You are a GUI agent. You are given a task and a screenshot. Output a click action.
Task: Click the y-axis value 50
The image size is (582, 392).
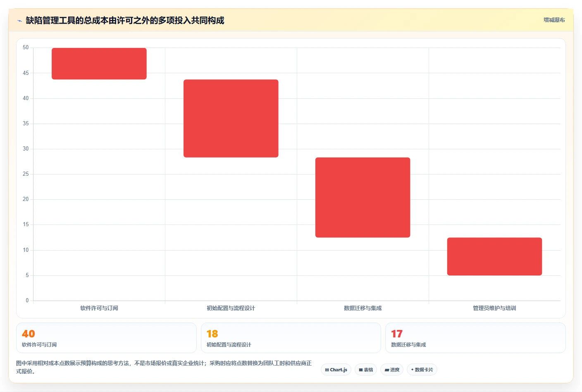pyautogui.click(x=26, y=48)
